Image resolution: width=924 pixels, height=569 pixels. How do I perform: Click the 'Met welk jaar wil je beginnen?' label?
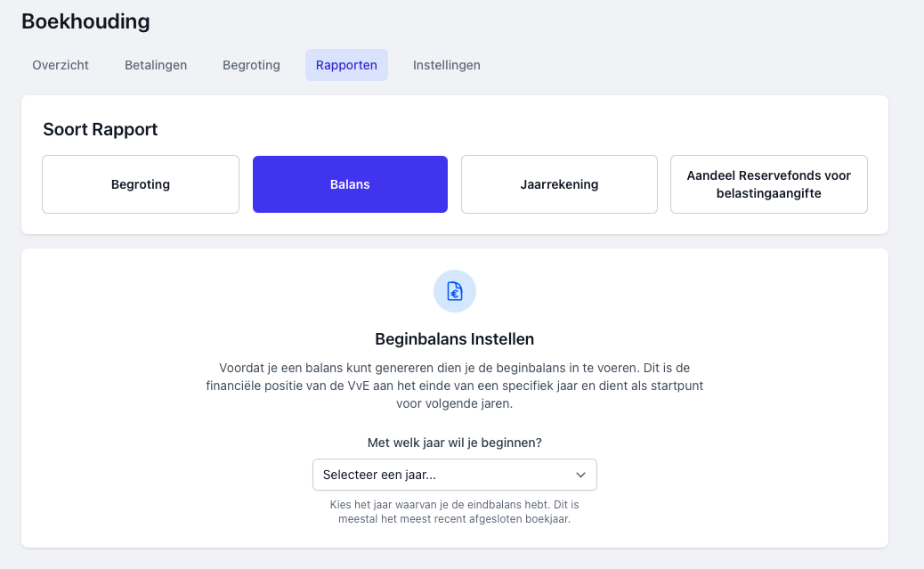[455, 443]
